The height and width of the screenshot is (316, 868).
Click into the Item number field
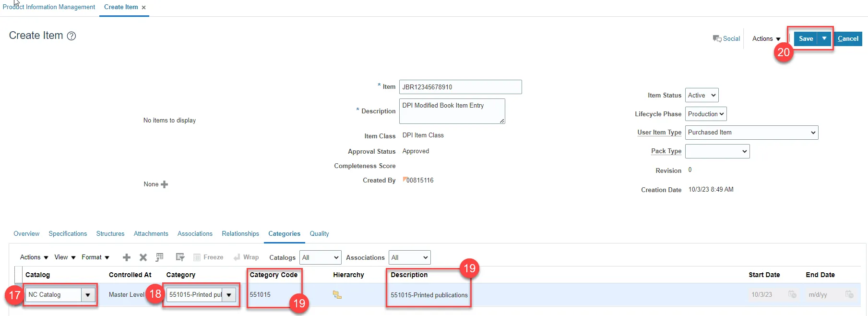(460, 87)
